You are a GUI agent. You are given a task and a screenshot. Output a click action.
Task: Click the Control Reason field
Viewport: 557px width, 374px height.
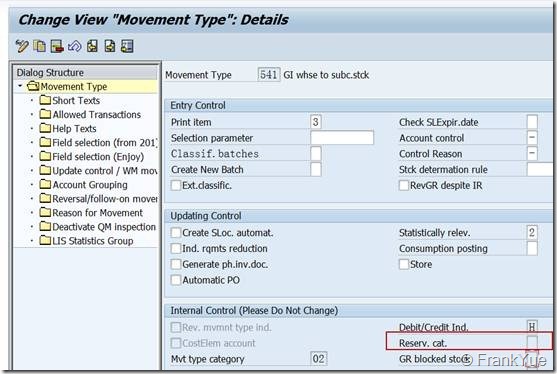[x=532, y=154]
